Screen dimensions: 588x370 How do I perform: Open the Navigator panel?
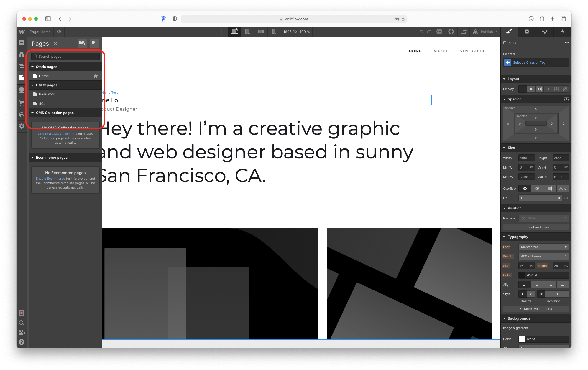21,66
